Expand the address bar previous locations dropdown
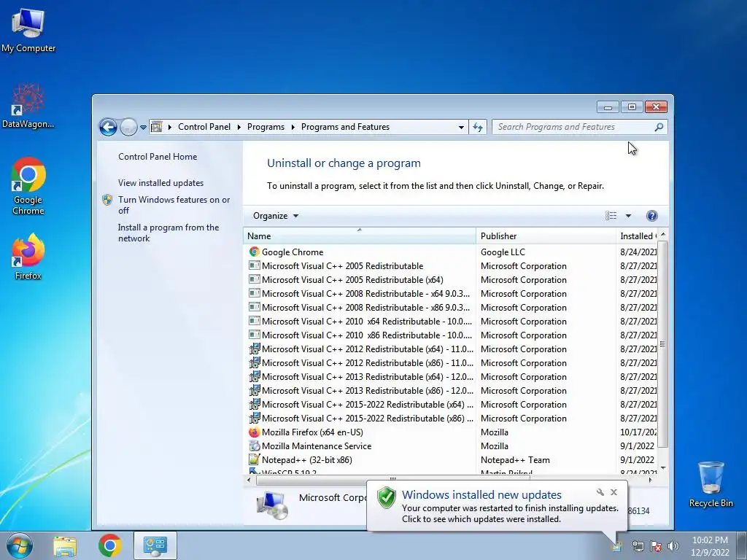Screen dimensions: 747x560 coord(461,127)
